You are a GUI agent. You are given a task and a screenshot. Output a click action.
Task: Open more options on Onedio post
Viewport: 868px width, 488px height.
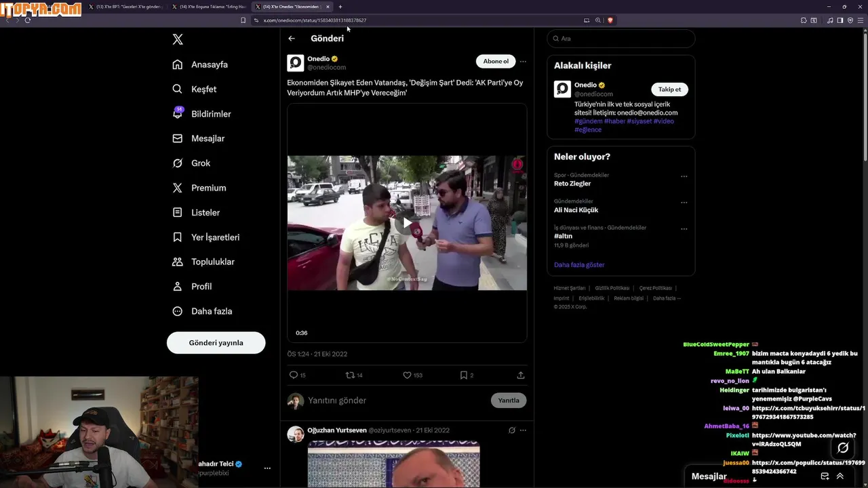[x=523, y=61]
